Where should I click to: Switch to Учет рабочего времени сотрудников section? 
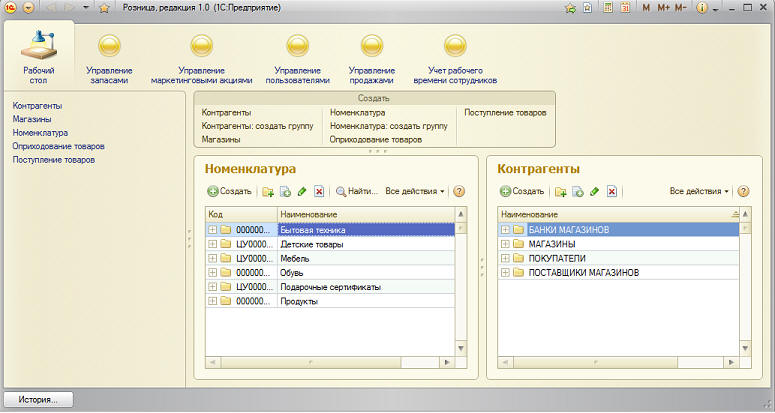click(455, 59)
